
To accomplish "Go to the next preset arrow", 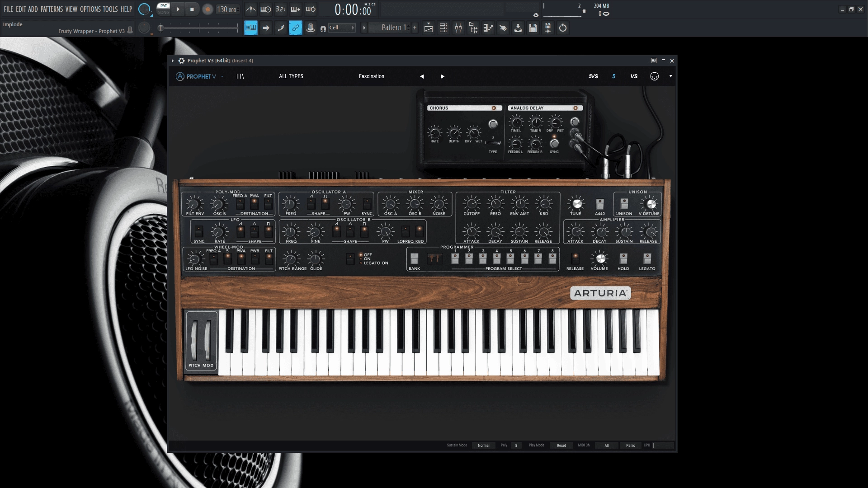I will (x=443, y=76).
